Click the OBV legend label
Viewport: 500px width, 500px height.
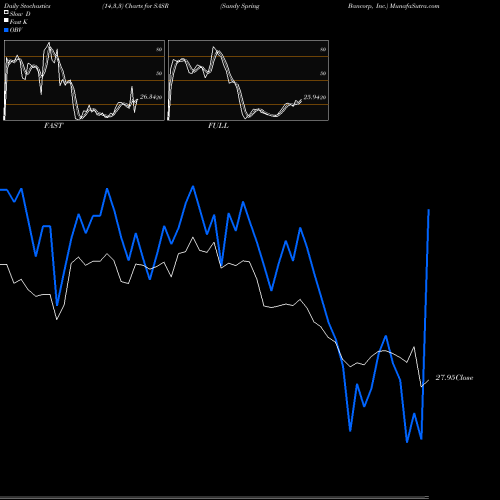point(16,30)
